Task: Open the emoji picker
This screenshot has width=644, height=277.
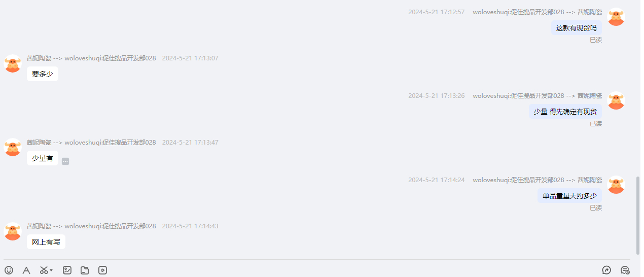Action: 9,270
